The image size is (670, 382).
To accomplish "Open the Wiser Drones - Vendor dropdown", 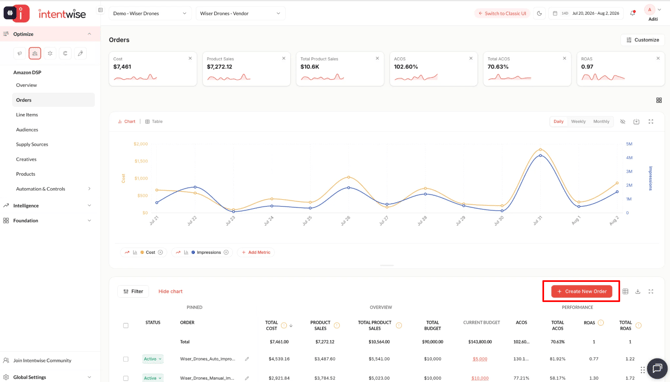I will [x=240, y=13].
